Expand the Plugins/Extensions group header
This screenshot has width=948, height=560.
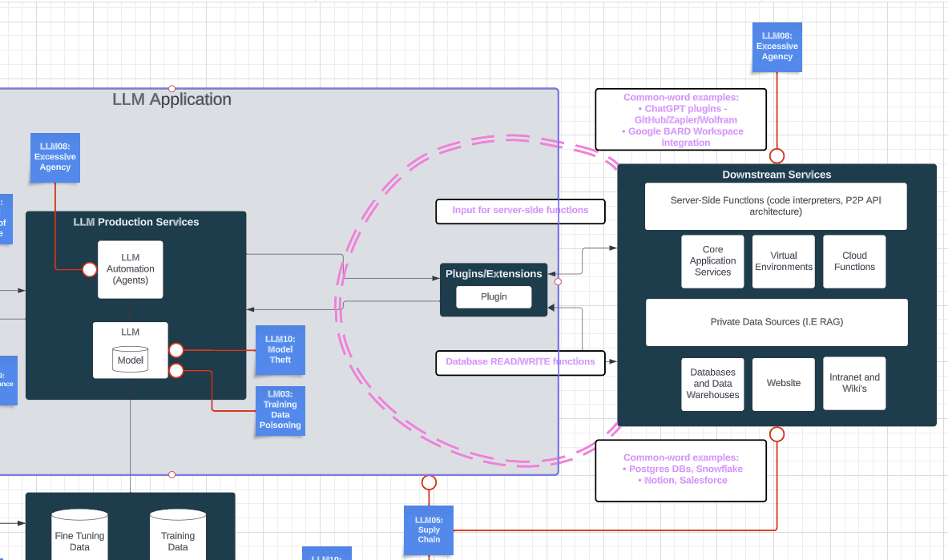pyautogui.click(x=494, y=273)
